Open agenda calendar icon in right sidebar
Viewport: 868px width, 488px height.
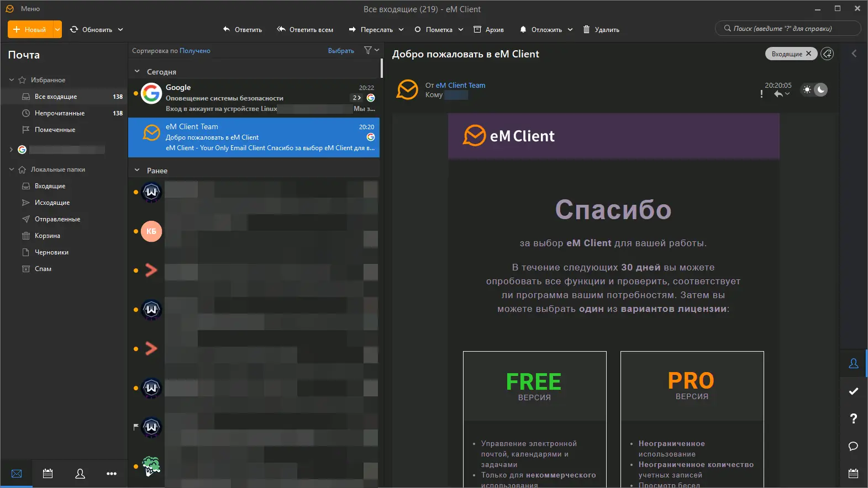[x=854, y=473]
